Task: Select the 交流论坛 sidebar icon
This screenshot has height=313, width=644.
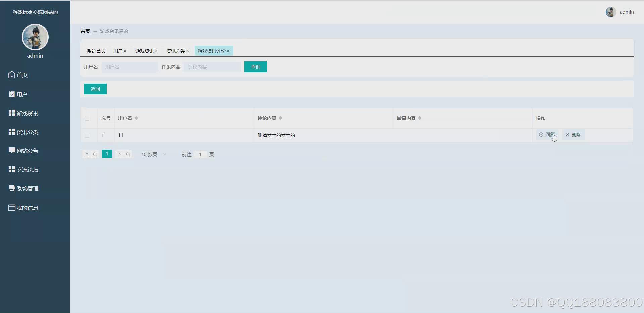Action: click(x=11, y=169)
